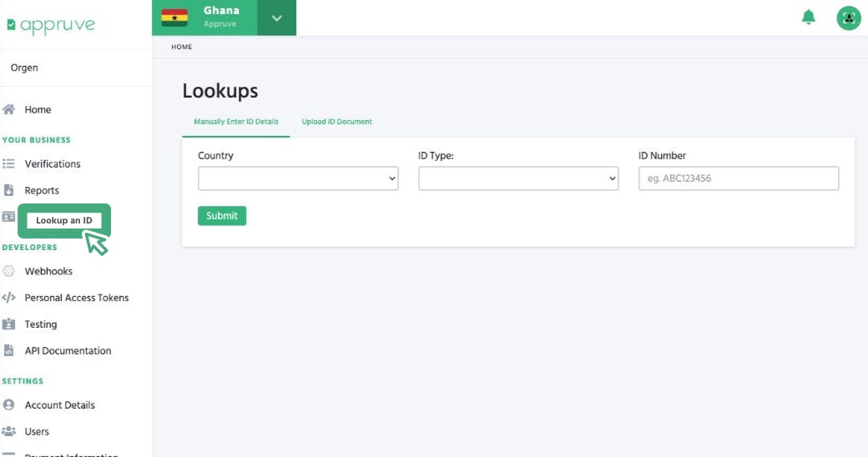
Task: Open the user profile avatar
Action: [848, 18]
